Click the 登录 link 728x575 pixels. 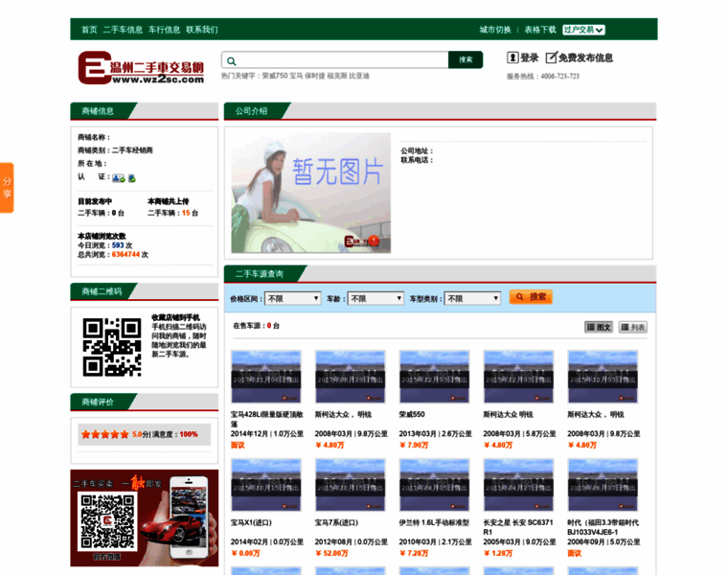529,57
